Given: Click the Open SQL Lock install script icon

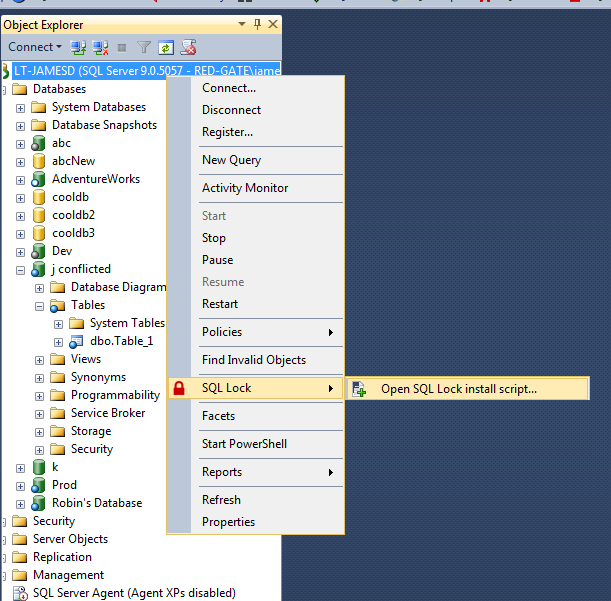Looking at the screenshot, I should pos(360,389).
